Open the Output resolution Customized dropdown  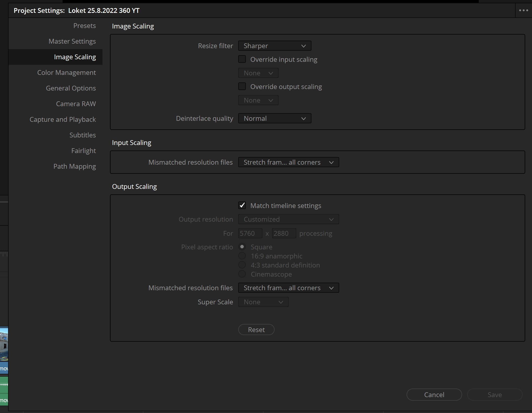tap(288, 219)
